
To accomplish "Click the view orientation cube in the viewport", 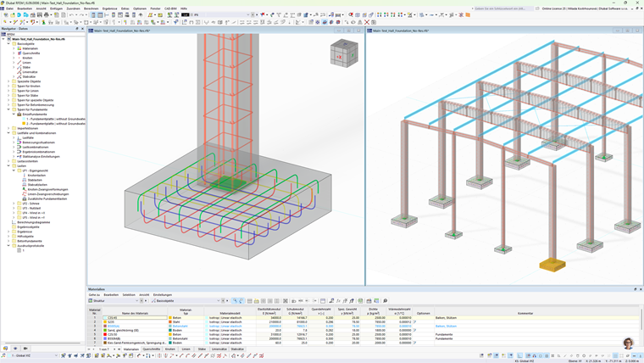I will click(344, 53).
